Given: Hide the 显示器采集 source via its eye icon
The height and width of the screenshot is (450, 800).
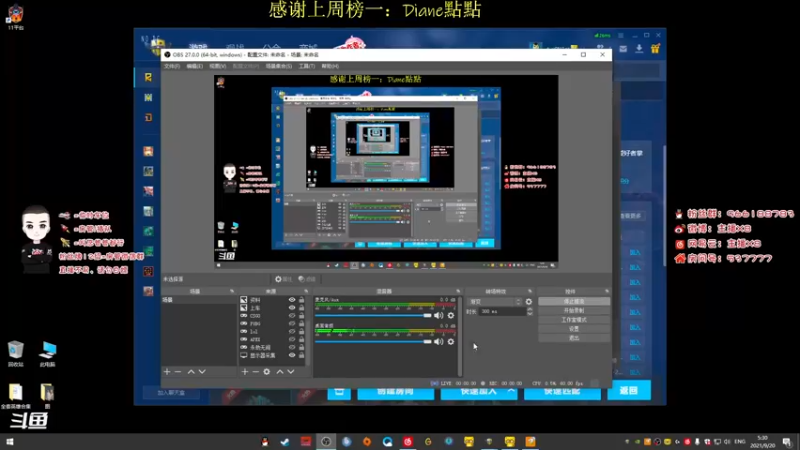Looking at the screenshot, I should (x=292, y=355).
